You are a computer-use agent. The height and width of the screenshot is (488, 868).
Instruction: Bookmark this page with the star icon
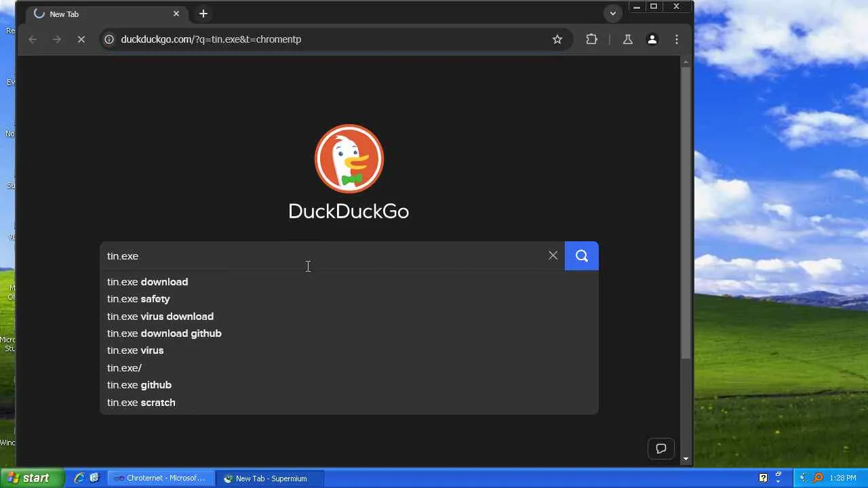coord(557,39)
